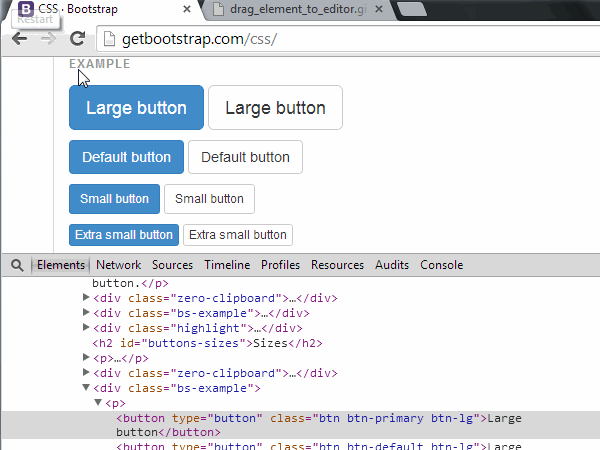
Task: Click the Bootstrap favicon on the first tab
Action: tap(26, 9)
